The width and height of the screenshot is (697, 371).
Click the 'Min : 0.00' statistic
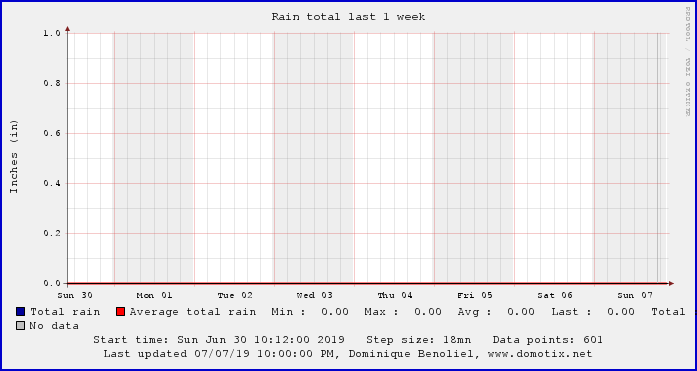(x=310, y=311)
